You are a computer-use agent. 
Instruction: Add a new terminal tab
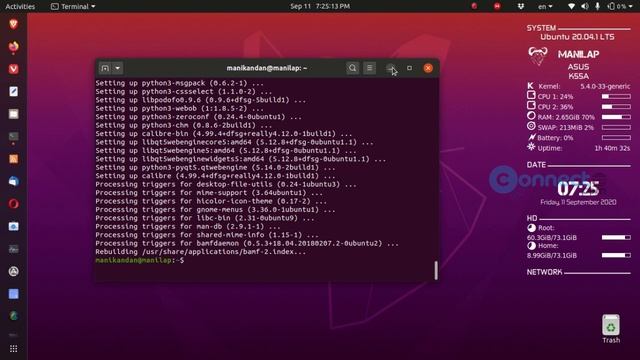(x=105, y=68)
